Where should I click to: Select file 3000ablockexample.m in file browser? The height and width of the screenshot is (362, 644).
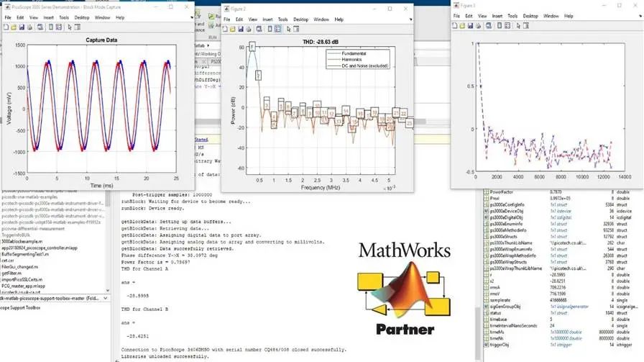(22, 242)
